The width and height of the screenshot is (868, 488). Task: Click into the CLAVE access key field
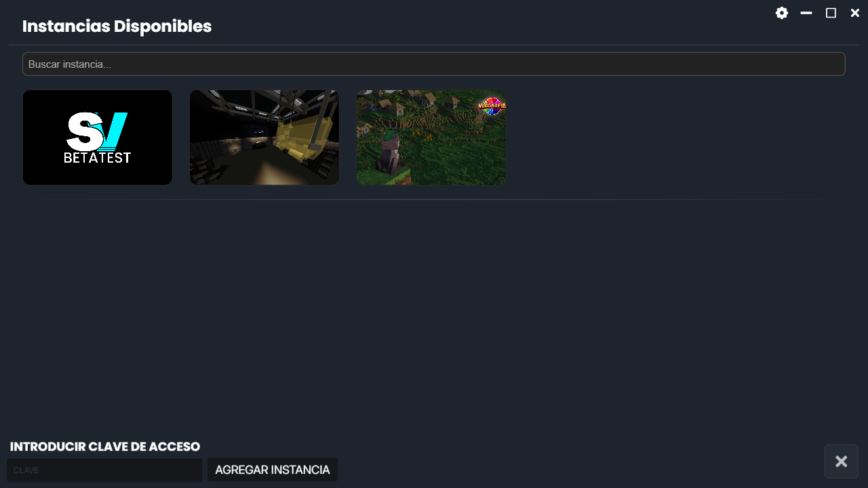click(104, 470)
